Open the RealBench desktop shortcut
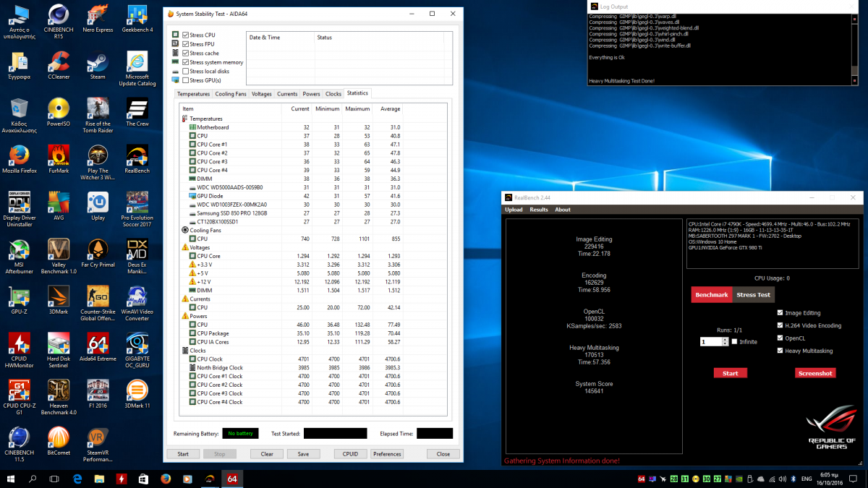This screenshot has width=868, height=488. 137,159
